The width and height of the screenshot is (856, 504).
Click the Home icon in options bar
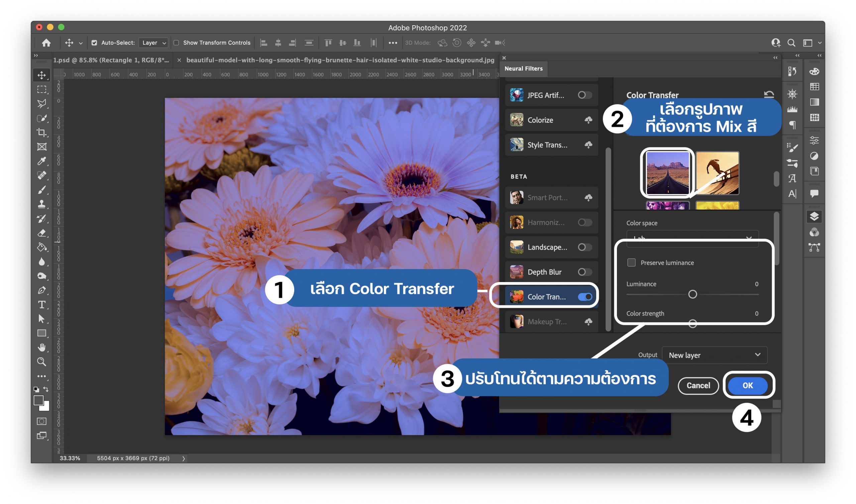46,43
